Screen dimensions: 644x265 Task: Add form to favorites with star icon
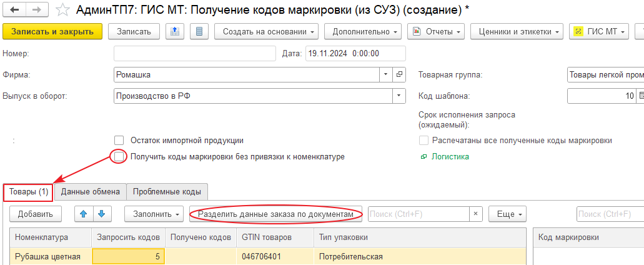[62, 9]
